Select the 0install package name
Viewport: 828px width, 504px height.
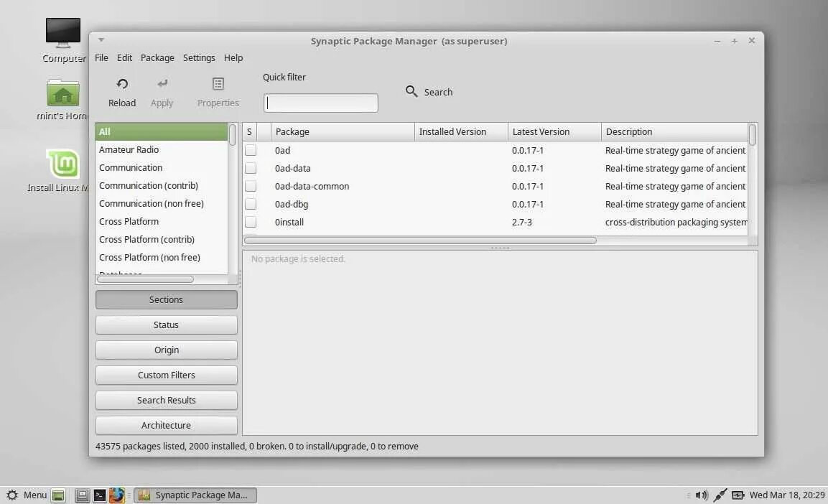pos(289,222)
